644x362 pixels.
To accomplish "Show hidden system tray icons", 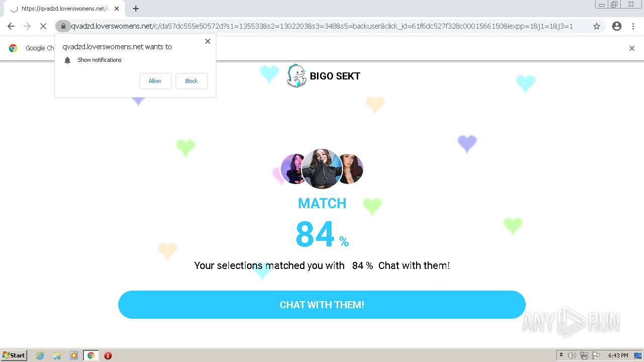I will 561,355.
